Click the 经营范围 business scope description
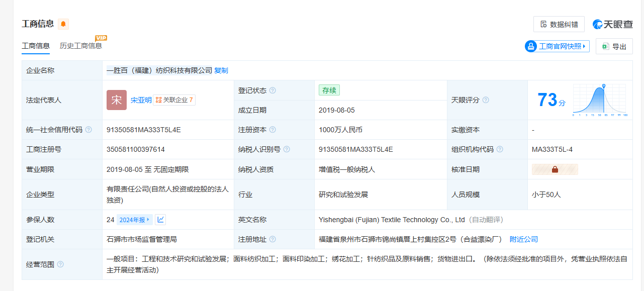Viewport: 644px width, 291px height. 366,264
